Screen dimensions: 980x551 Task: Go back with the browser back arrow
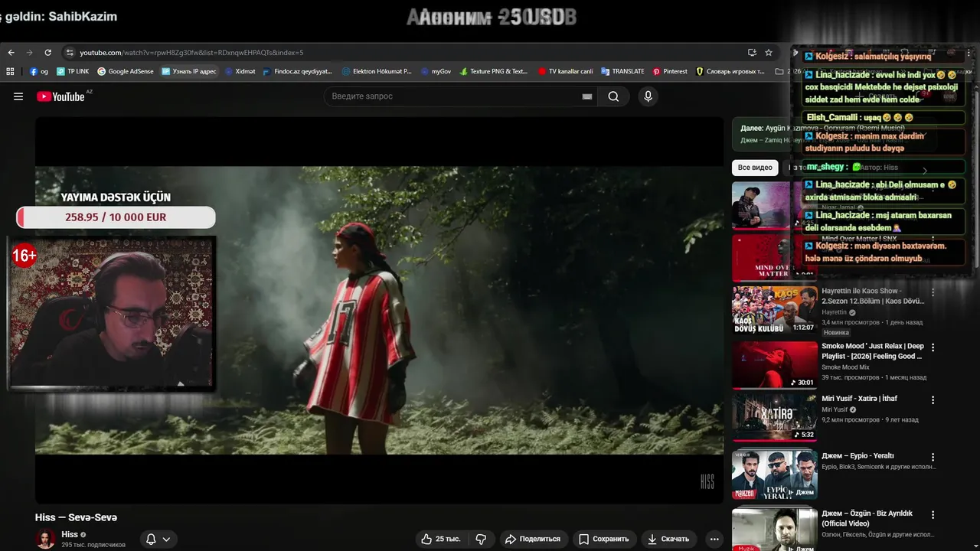point(11,53)
